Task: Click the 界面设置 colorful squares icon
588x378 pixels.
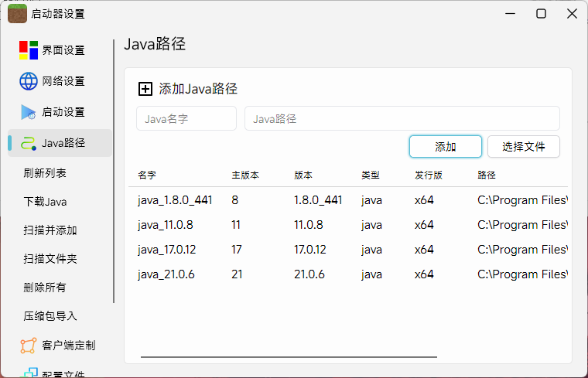Action: tap(29, 50)
